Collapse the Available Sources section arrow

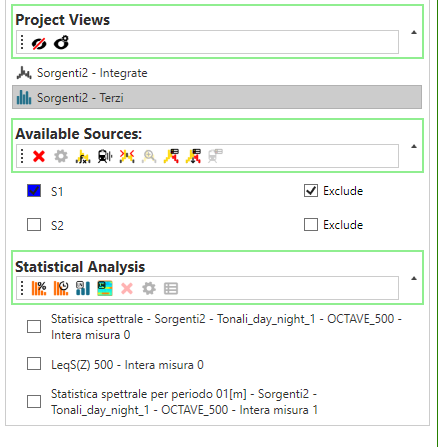coord(414,146)
